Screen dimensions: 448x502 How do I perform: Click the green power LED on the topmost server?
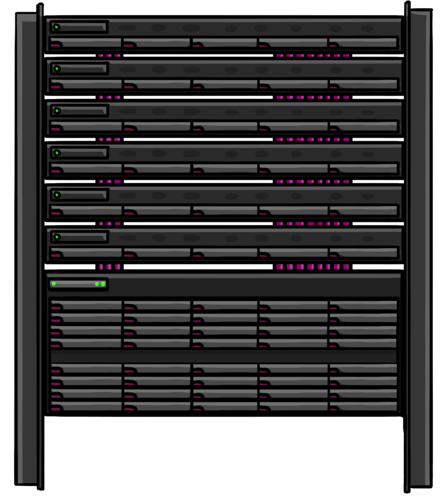tap(56, 27)
